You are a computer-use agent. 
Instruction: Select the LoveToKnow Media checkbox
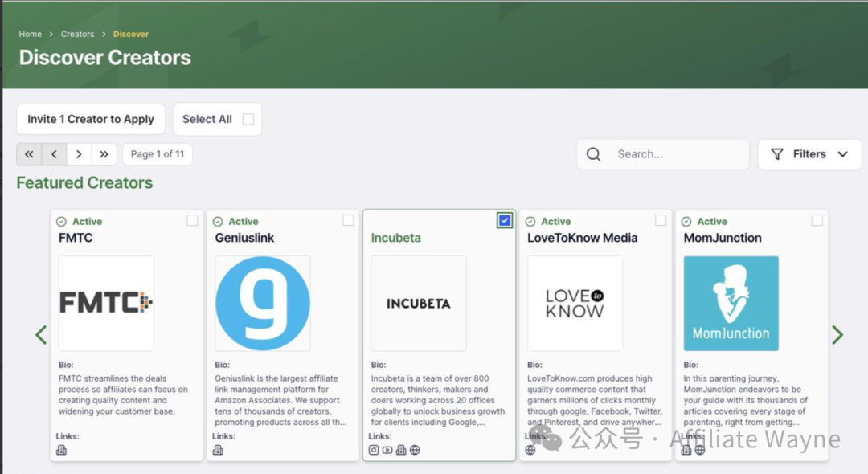pyautogui.click(x=661, y=220)
